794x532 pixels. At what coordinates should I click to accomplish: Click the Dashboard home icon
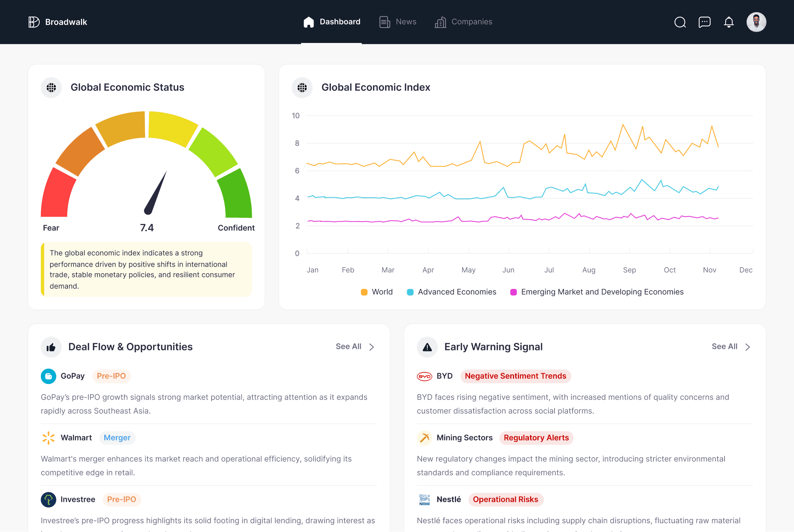coord(309,22)
